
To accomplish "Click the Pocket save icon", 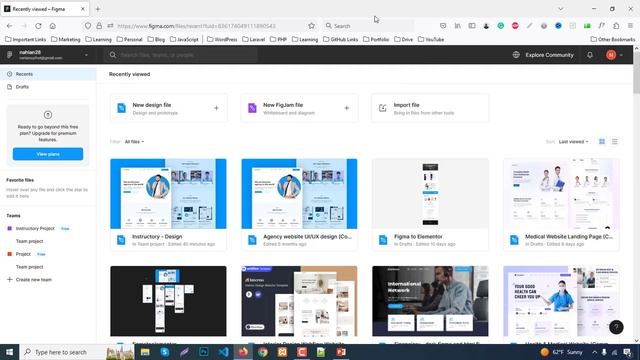I will click(443, 26).
